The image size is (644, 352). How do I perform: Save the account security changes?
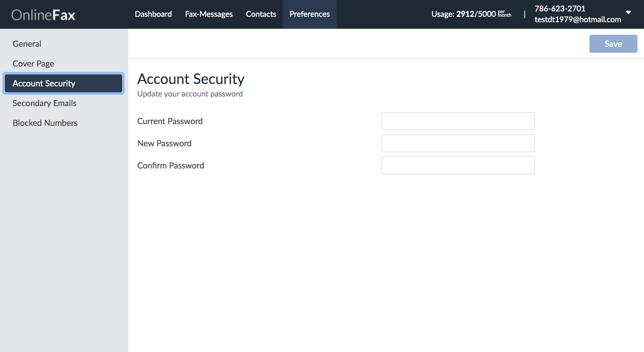pos(613,43)
